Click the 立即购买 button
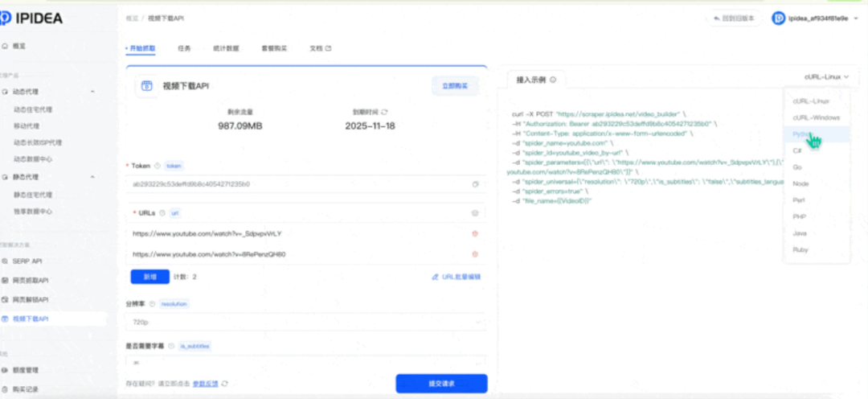Viewport: 868px width, 399px height. pyautogui.click(x=455, y=86)
